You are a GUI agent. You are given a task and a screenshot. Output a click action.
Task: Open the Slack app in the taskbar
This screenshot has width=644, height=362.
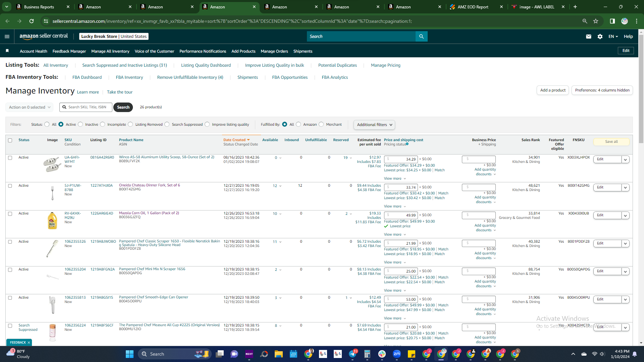coord(382,354)
